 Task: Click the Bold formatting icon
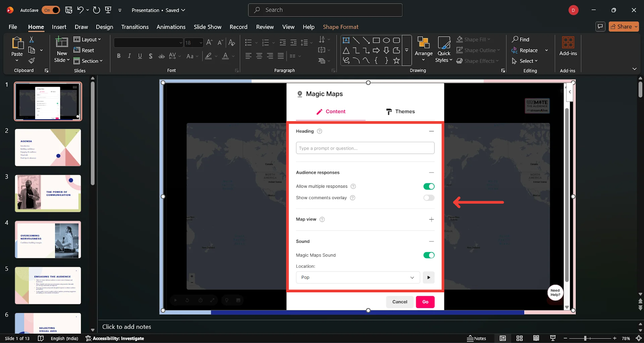(x=119, y=56)
